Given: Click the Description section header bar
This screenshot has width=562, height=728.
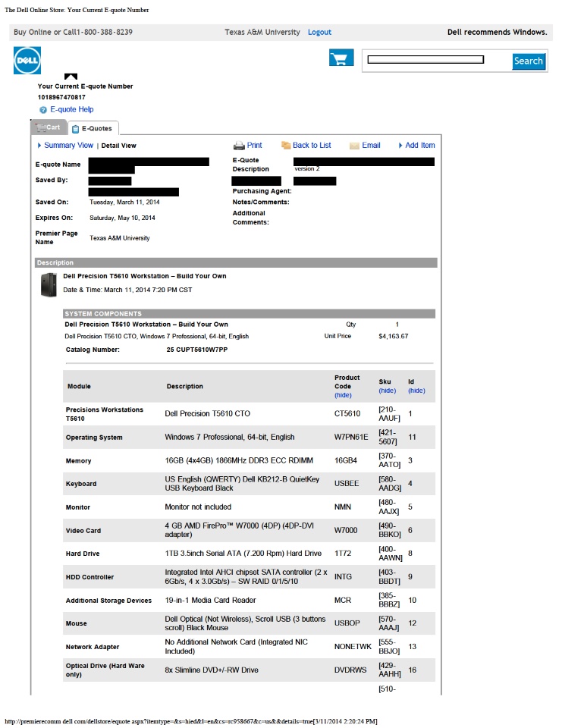Looking at the screenshot, I should pyautogui.click(x=236, y=263).
